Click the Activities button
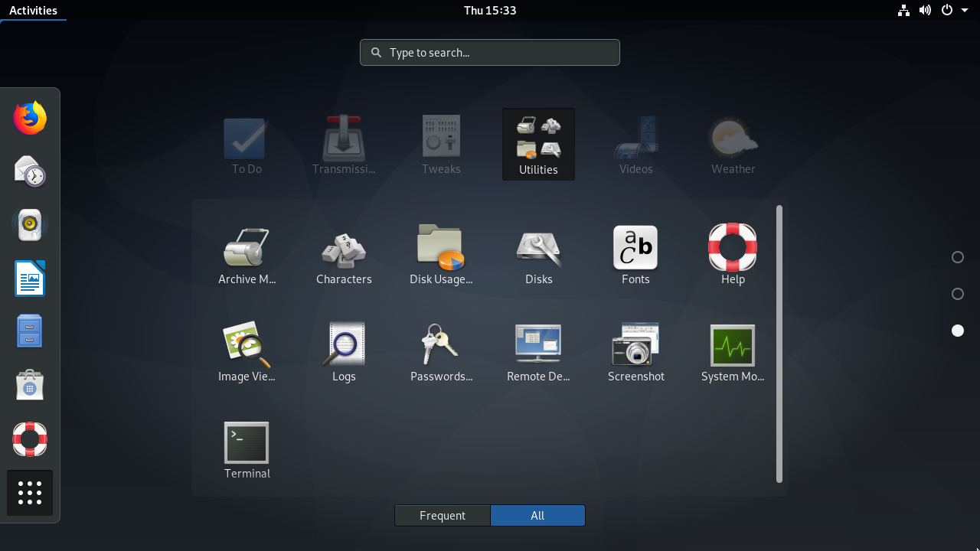The width and height of the screenshot is (980, 551). coord(33,10)
